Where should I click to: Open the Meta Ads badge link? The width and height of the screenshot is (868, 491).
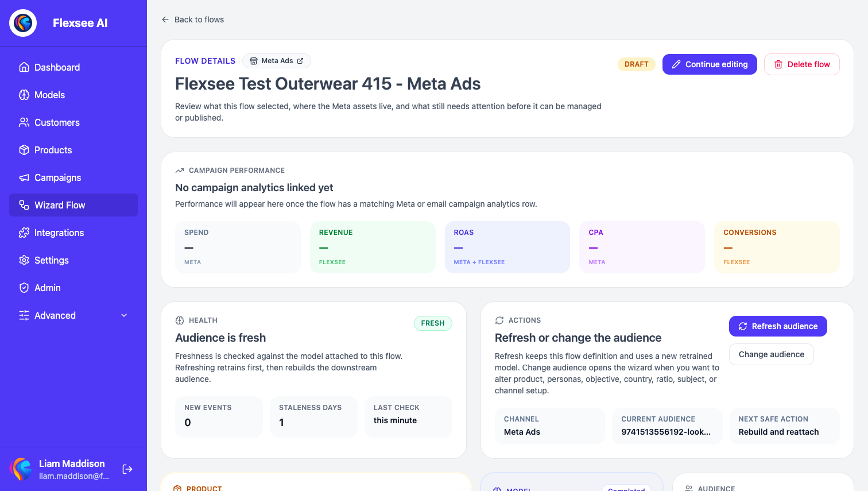tap(277, 61)
